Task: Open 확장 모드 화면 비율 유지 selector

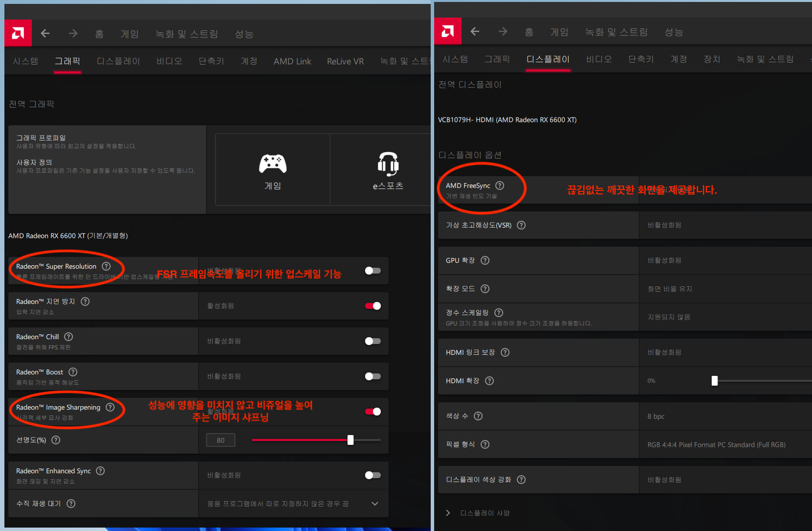Action: point(725,289)
